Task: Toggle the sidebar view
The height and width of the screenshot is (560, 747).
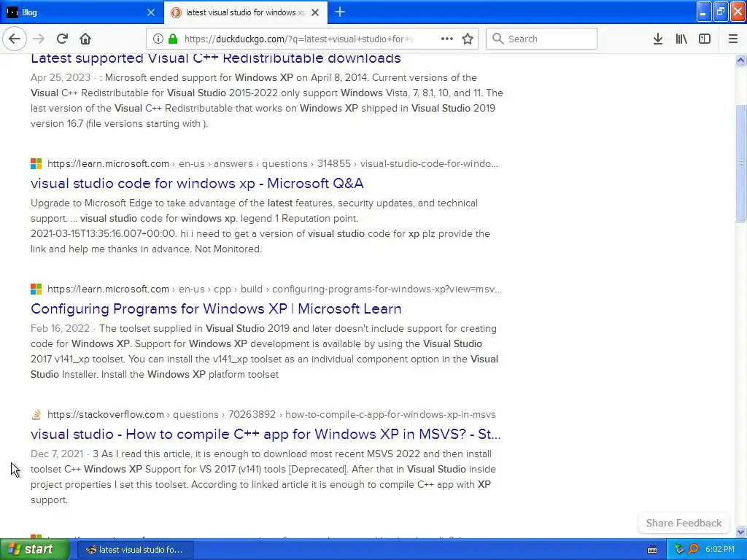Action: click(x=705, y=39)
